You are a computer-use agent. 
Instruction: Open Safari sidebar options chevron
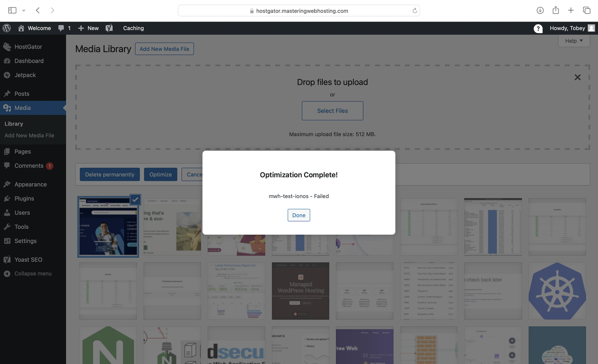point(23,10)
